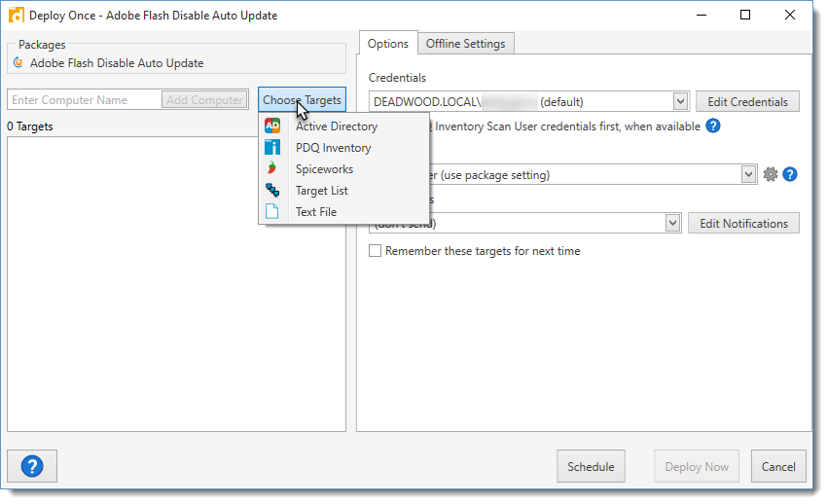Screen dimensions: 828x504
Task: Click the Target List icon in the menu
Action: (272, 191)
